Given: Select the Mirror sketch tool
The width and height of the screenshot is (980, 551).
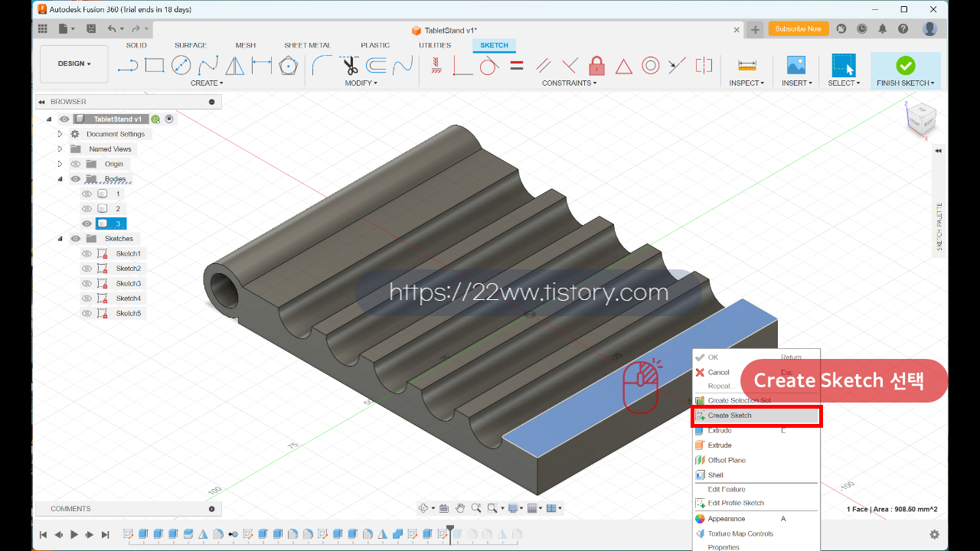Looking at the screenshot, I should pyautogui.click(x=235, y=66).
